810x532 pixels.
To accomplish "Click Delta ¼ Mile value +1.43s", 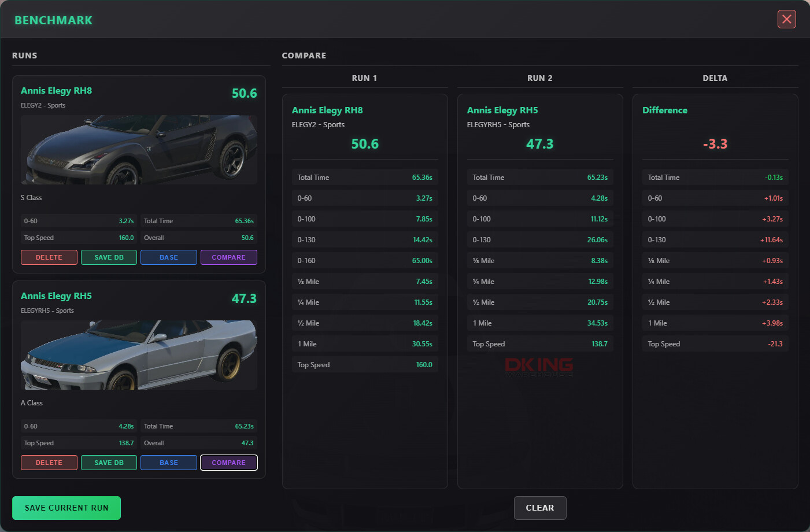I will coord(772,282).
